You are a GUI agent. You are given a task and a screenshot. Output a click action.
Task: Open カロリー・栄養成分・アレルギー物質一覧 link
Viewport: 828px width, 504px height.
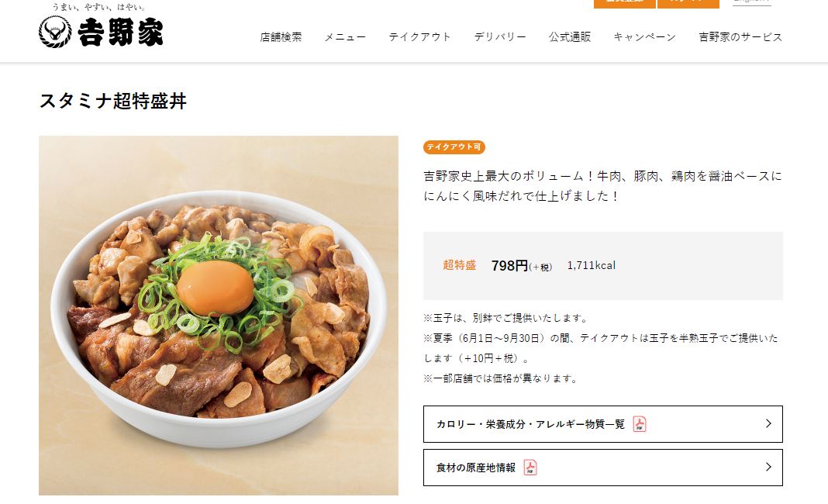pyautogui.click(x=603, y=424)
